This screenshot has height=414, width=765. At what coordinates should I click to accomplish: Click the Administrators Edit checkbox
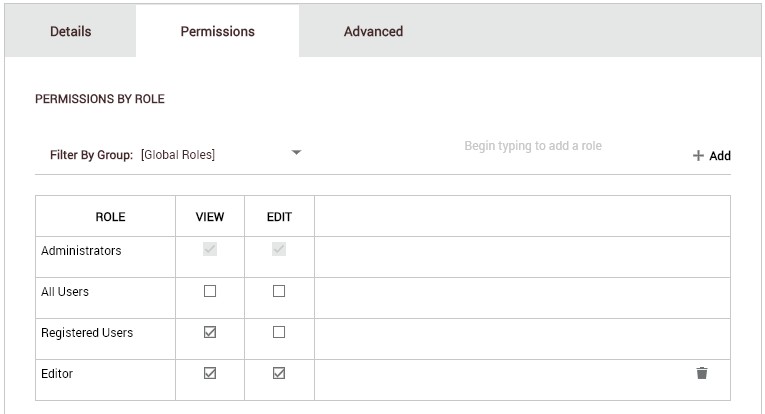pyautogui.click(x=279, y=249)
